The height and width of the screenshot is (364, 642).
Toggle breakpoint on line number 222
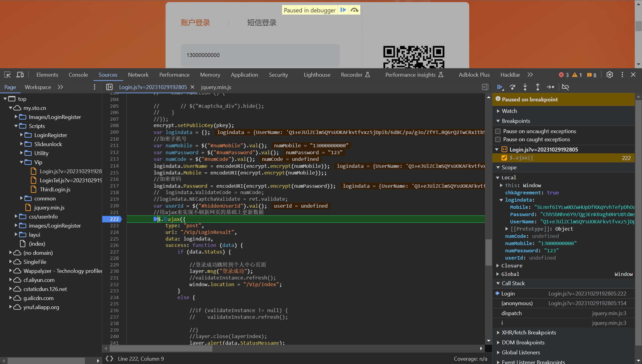pos(114,219)
